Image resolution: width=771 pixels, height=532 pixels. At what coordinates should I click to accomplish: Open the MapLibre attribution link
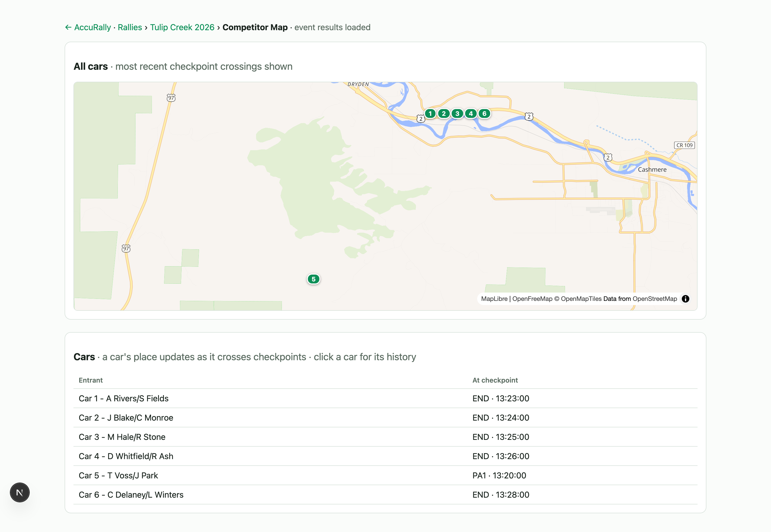tap(494, 299)
